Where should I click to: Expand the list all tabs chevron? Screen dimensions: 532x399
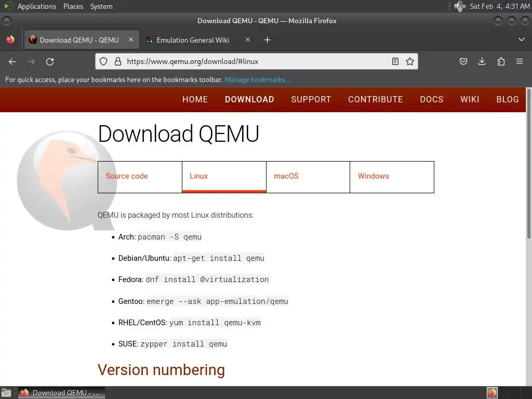tap(522, 39)
